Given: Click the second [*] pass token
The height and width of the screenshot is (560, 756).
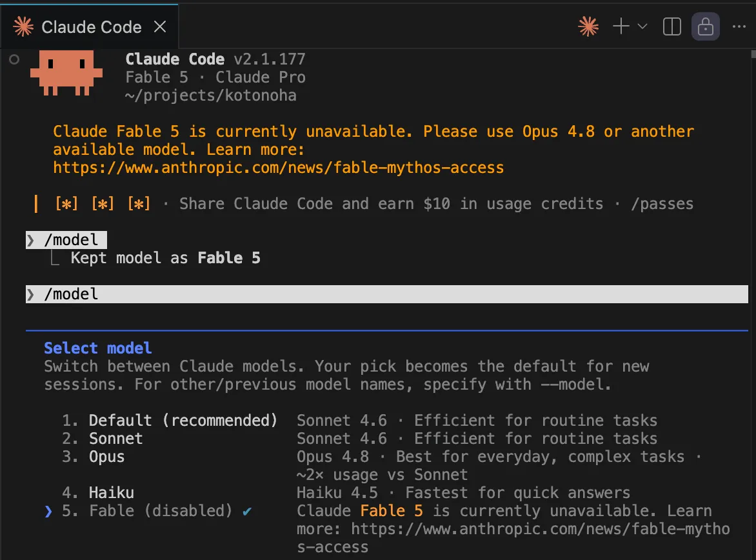Looking at the screenshot, I should [103, 204].
